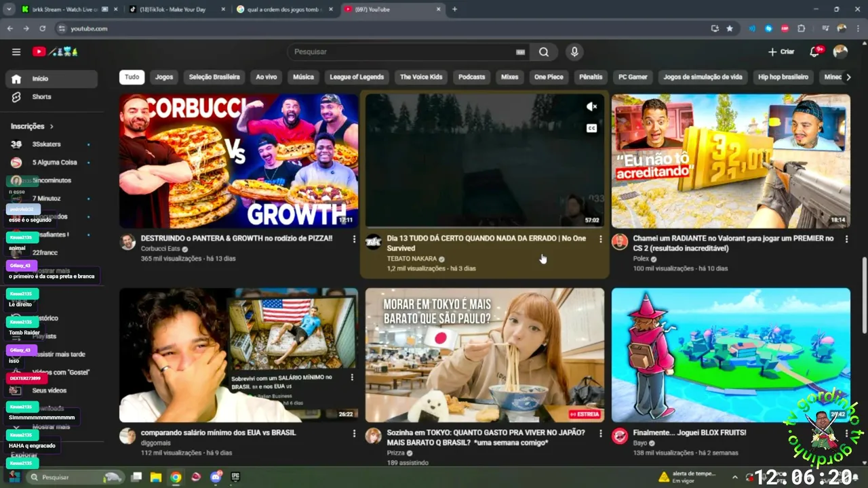Go to Início in the sidebar

52,79
